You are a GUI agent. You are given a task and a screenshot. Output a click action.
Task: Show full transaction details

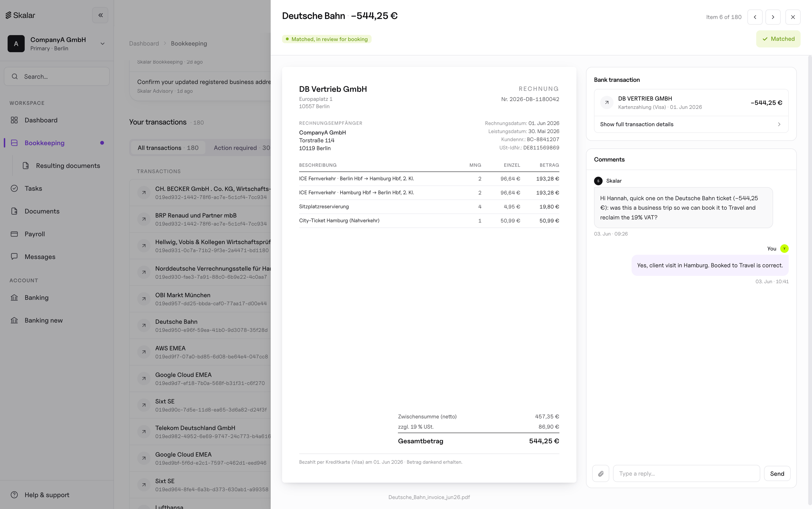click(x=691, y=124)
